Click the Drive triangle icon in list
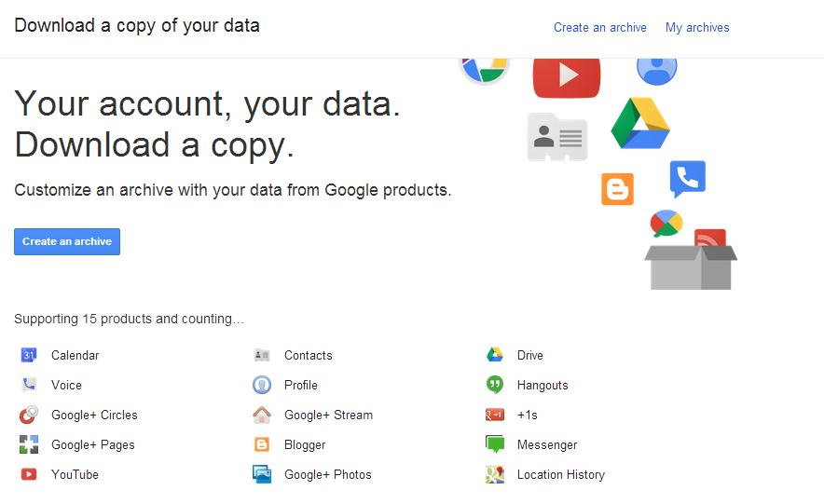The height and width of the screenshot is (504, 824). (495, 355)
